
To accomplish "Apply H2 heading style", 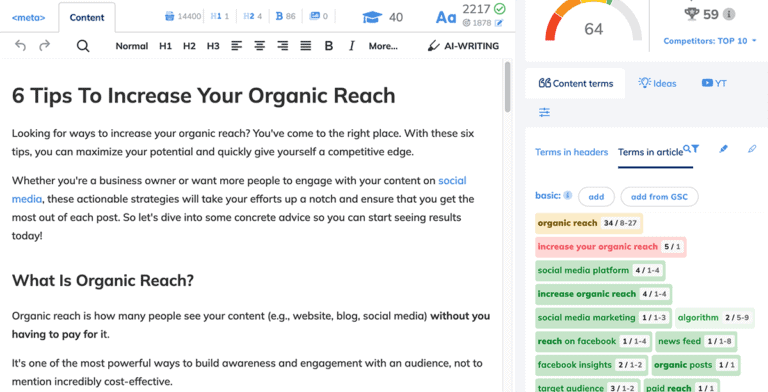I will [189, 46].
